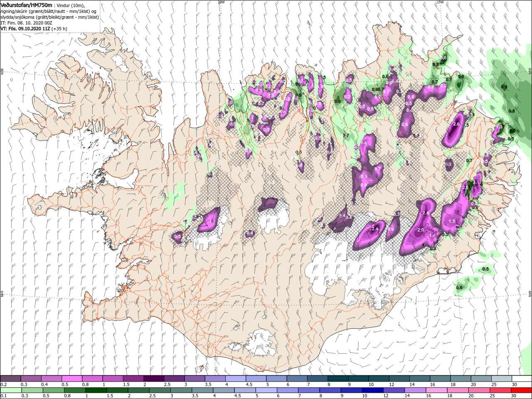Click the light pink 16 swatch in bottom row

pyautogui.click(x=436, y=390)
